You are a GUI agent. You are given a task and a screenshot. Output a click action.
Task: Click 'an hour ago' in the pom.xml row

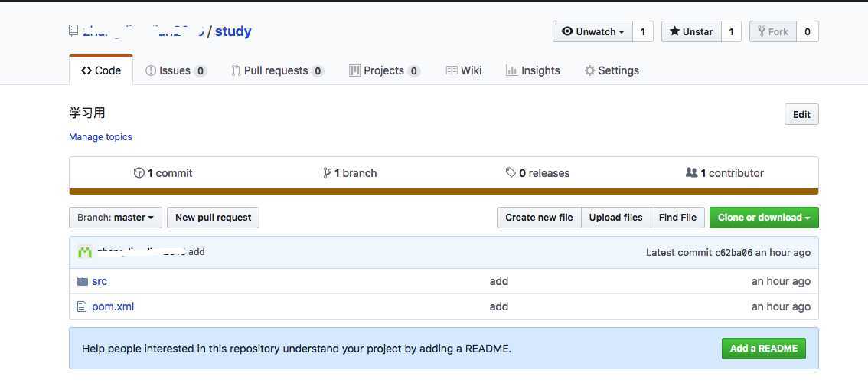(781, 306)
